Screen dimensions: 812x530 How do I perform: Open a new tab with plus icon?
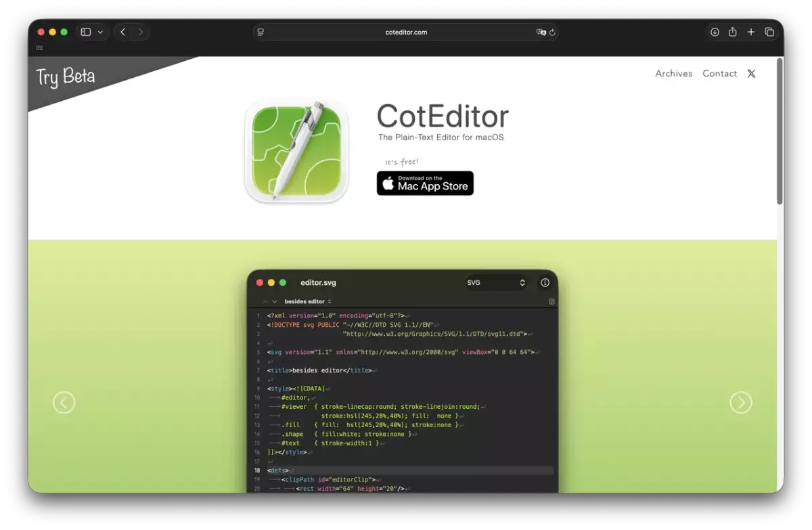point(751,32)
